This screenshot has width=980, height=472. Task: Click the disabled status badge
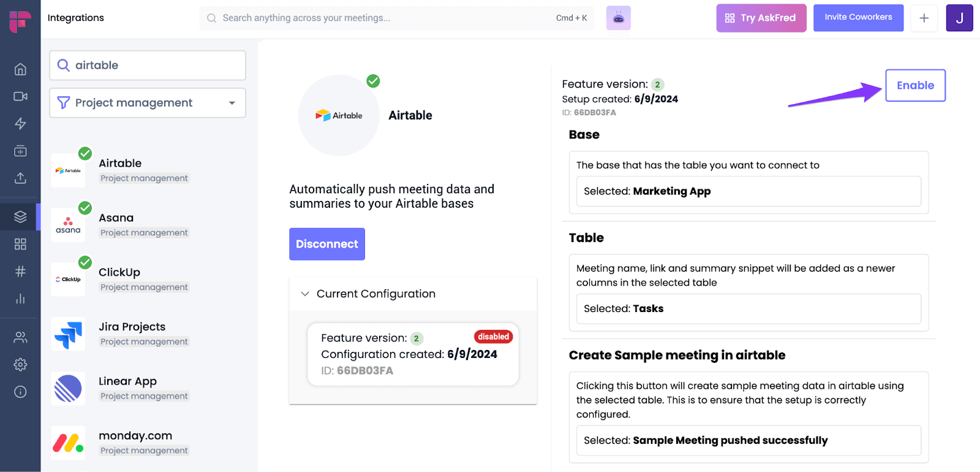494,337
